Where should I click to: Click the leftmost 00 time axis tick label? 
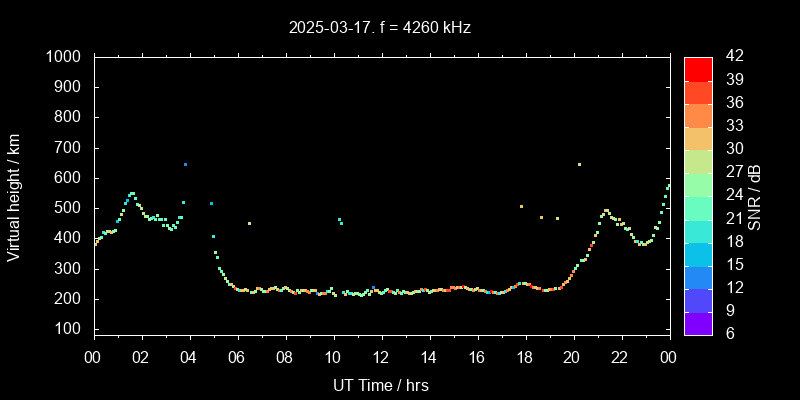tap(93, 357)
